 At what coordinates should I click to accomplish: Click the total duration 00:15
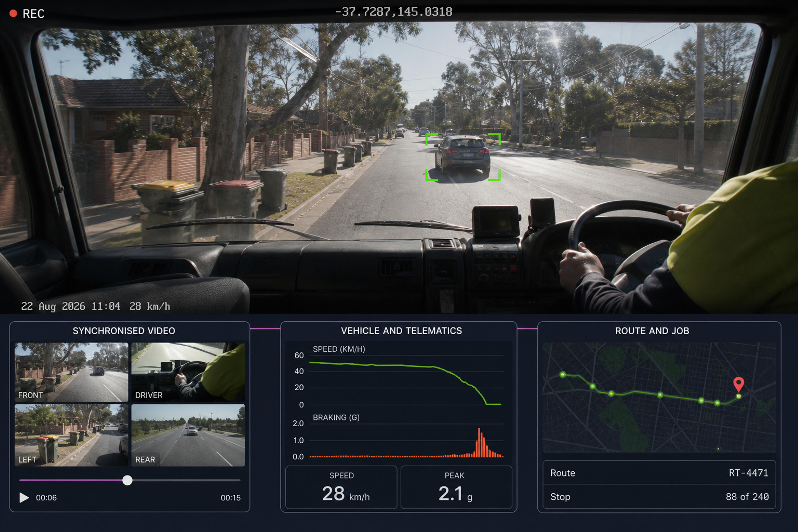click(230, 498)
